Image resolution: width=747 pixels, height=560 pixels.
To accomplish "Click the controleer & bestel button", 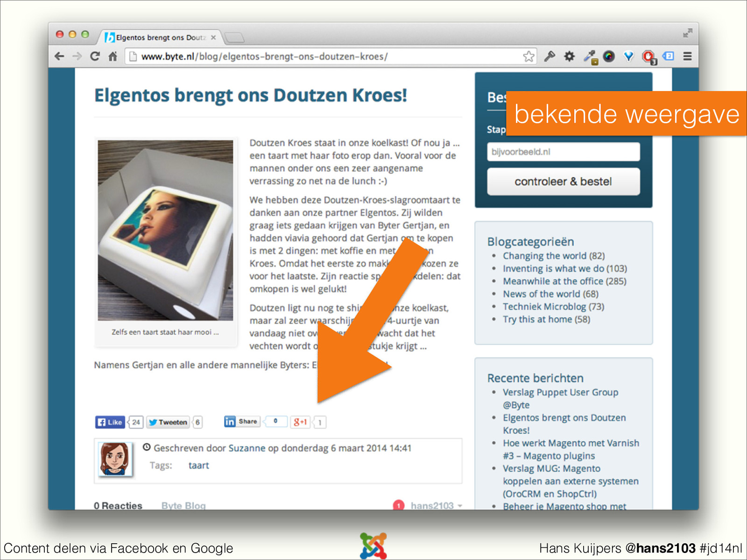I will (x=564, y=182).
